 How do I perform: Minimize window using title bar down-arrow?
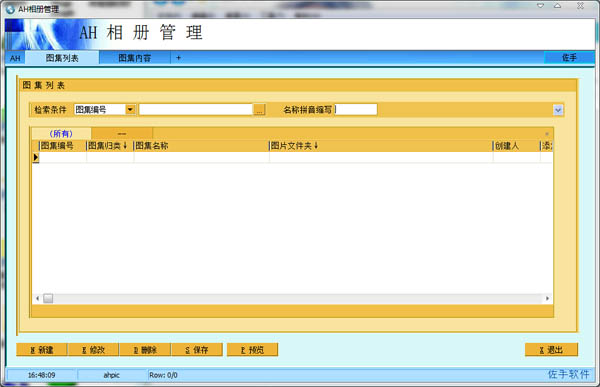click(540, 6)
